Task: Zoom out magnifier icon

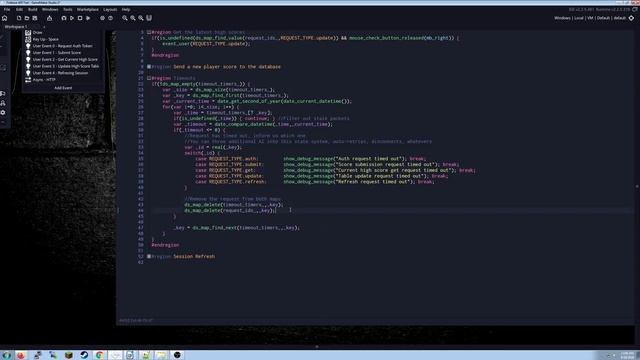Action: [125, 18]
